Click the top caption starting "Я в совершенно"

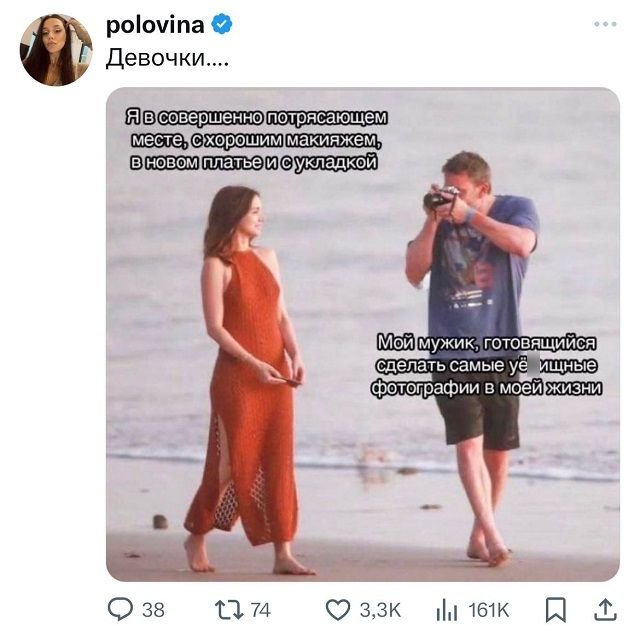pyautogui.click(x=256, y=140)
